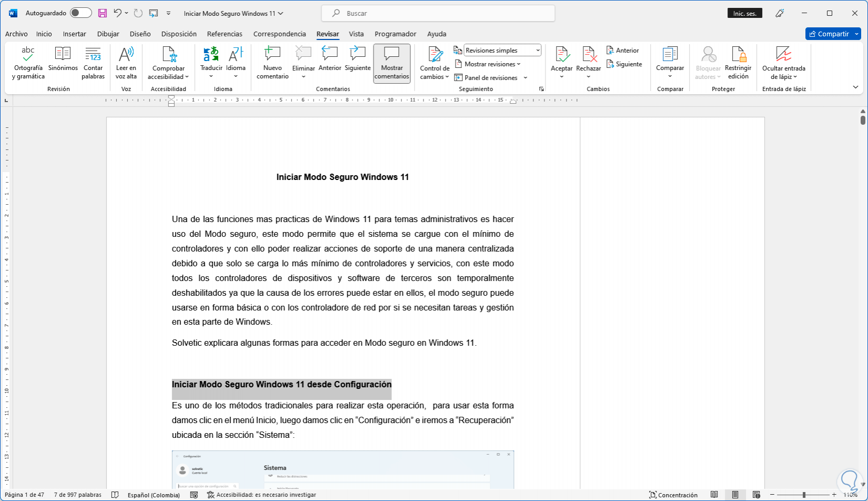The height and width of the screenshot is (501, 868).
Task: Click Restringir edición icon
Action: coord(738,63)
